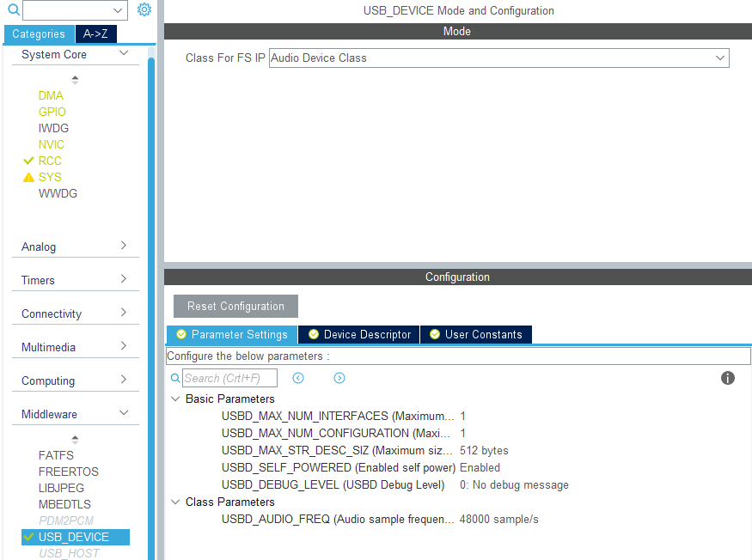Open the info icon in Configuration panel
This screenshot has width=752, height=560.
coord(727,378)
